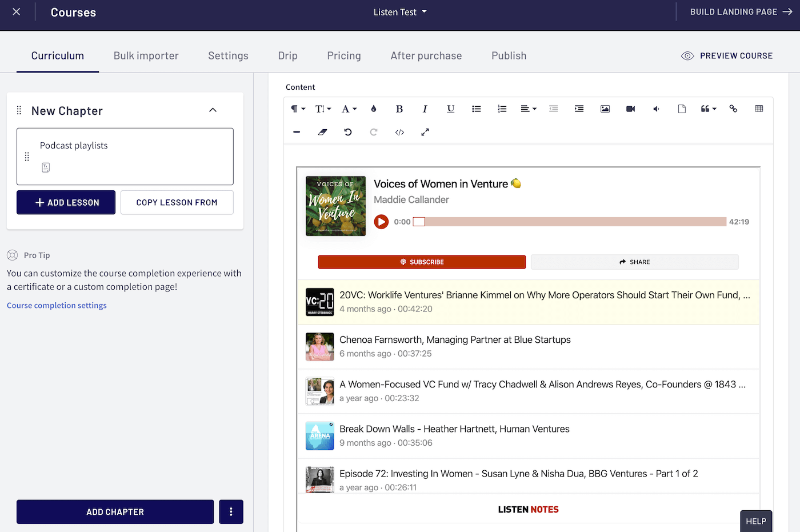Open the text color picker
Screen dimensions: 800x532
click(374, 109)
